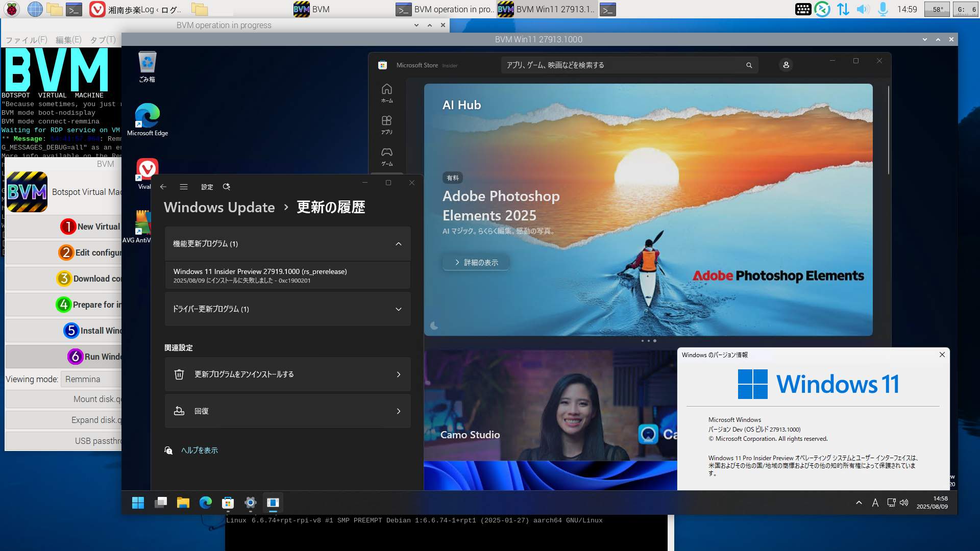Screen dimensions: 980x551
Task: Open Edge in Windows taskbar
Action: [x=206, y=503]
